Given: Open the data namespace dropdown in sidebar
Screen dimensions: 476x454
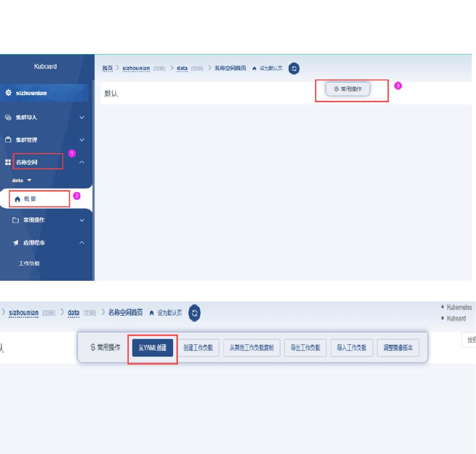Looking at the screenshot, I should click(x=22, y=180).
